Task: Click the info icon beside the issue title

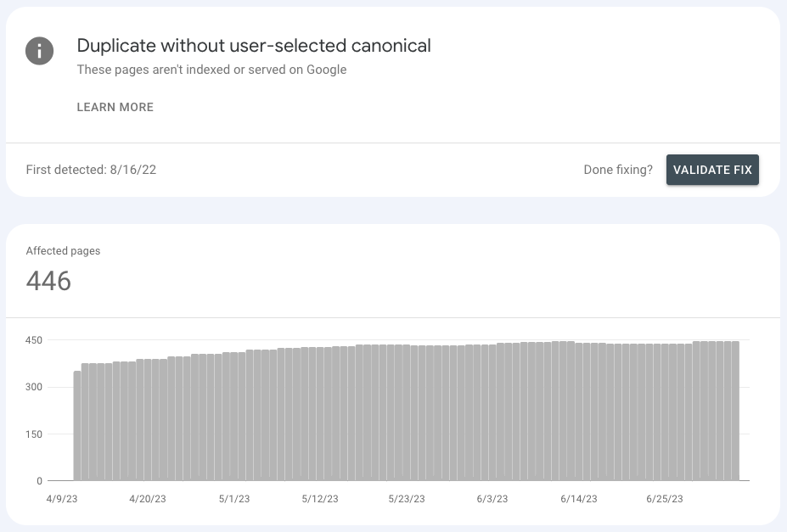Action: (39, 51)
